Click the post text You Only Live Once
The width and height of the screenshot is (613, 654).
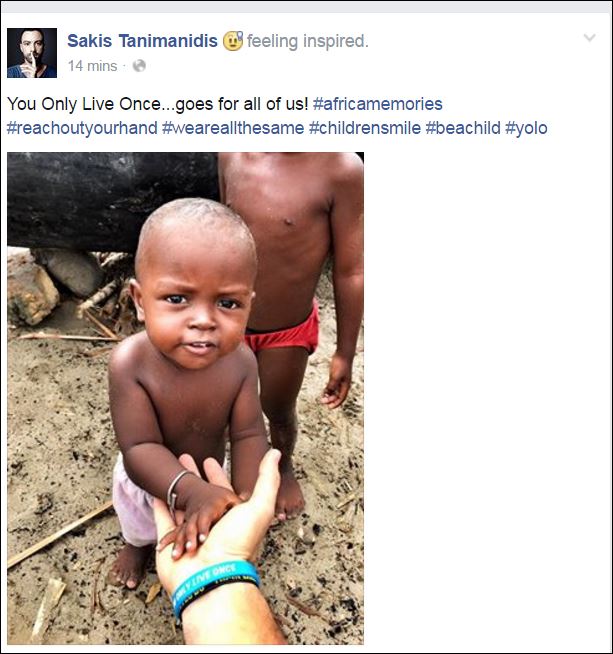coord(83,104)
